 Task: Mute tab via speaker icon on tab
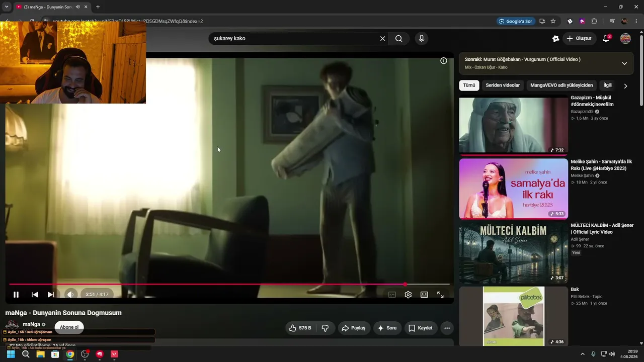pyautogui.click(x=78, y=7)
